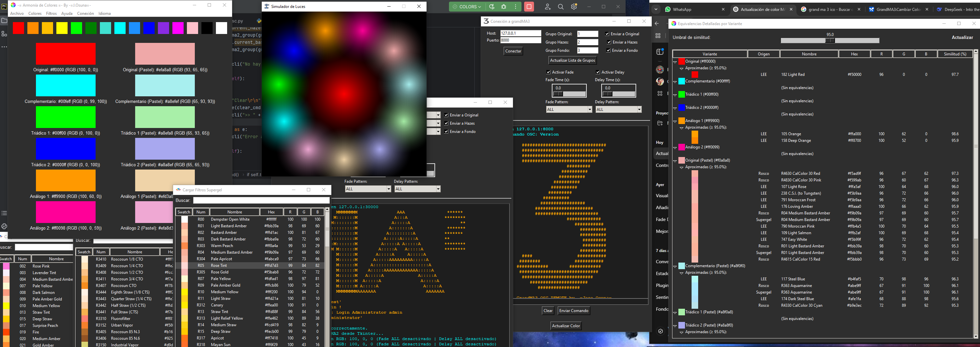This screenshot has width=980, height=347.
Task: Click the red Stop button in PyCharm
Action: 529,7
